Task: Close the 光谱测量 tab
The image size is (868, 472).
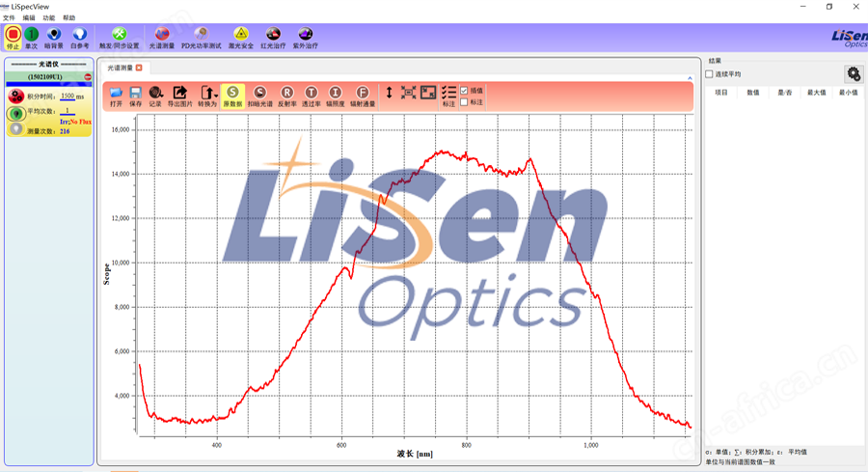Action: pyautogui.click(x=139, y=68)
